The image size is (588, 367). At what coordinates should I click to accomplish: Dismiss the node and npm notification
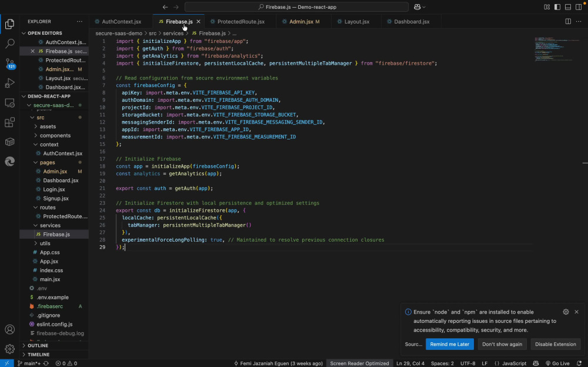point(576,312)
